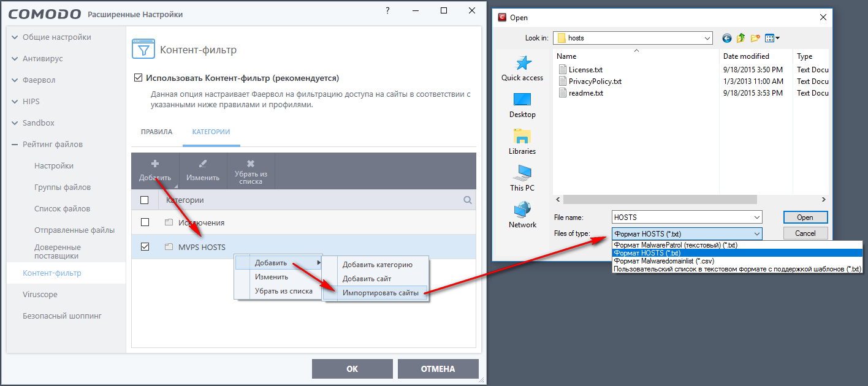This screenshot has height=386, width=868.
Task: Open Список файлов in the sidebar
Action: click(63, 209)
